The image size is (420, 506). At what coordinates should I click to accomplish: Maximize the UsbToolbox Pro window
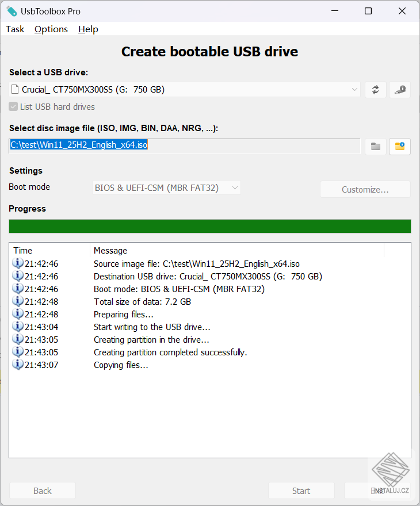368,11
